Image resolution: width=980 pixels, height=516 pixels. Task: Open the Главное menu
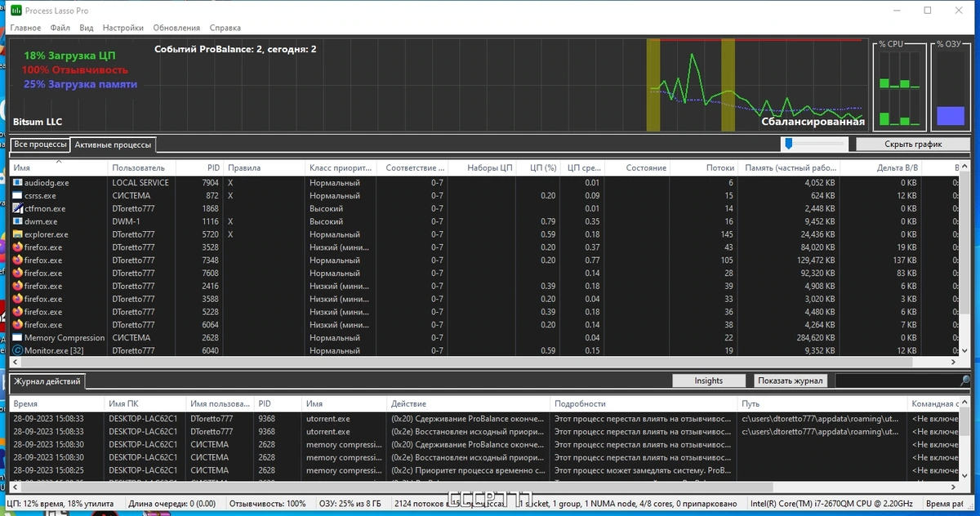25,28
